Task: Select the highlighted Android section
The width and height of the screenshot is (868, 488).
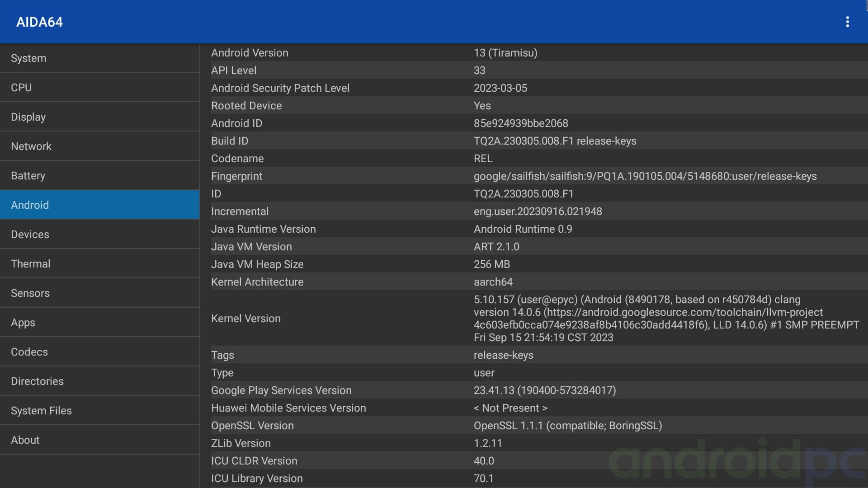Action: point(99,205)
